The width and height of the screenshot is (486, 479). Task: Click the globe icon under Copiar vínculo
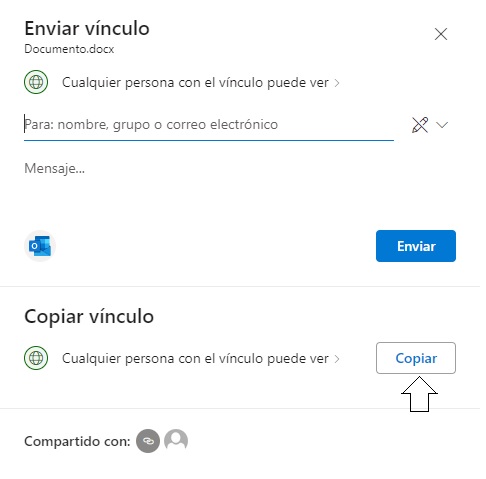click(36, 358)
